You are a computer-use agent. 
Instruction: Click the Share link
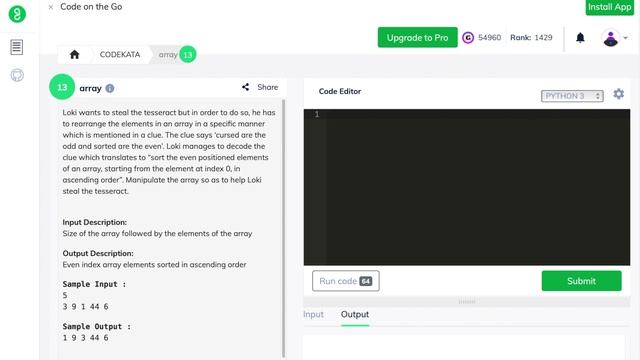click(x=267, y=87)
